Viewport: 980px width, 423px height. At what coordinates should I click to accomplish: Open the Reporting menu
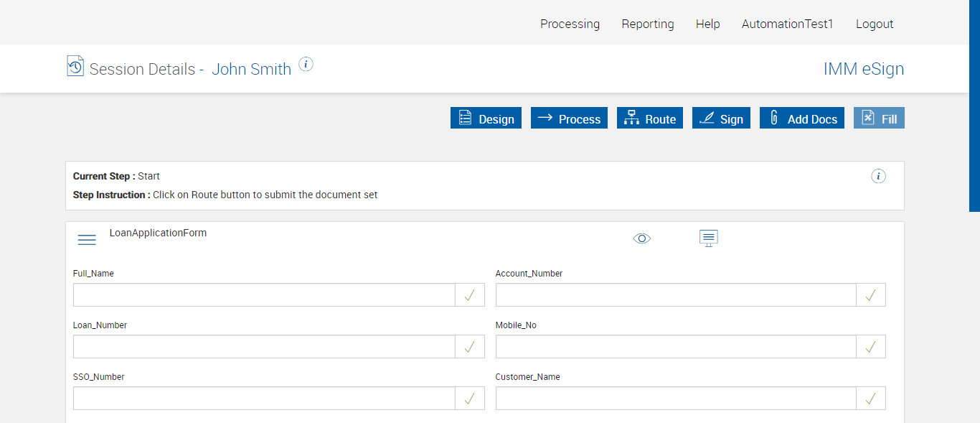point(648,24)
